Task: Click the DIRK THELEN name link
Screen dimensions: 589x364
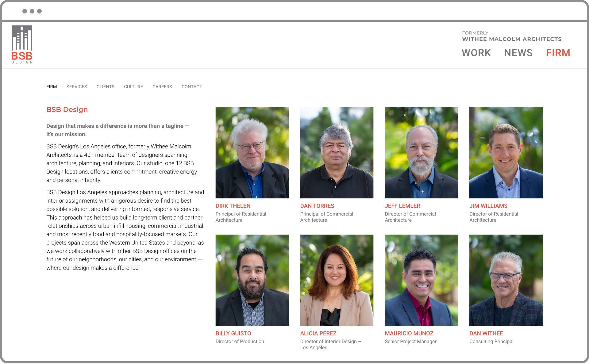Action: point(233,206)
